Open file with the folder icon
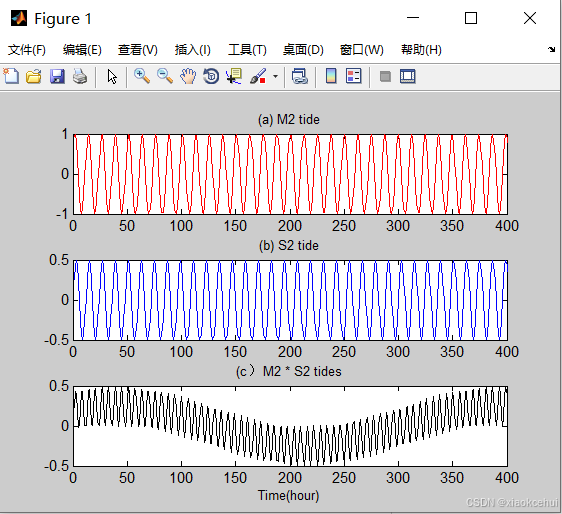Screen dimensions: 562x514 coord(34,76)
